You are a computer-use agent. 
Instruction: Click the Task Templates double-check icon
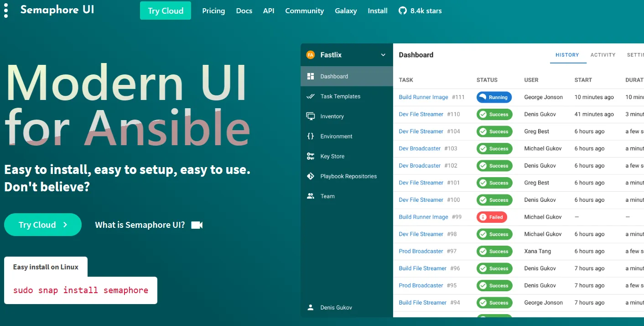click(x=311, y=96)
